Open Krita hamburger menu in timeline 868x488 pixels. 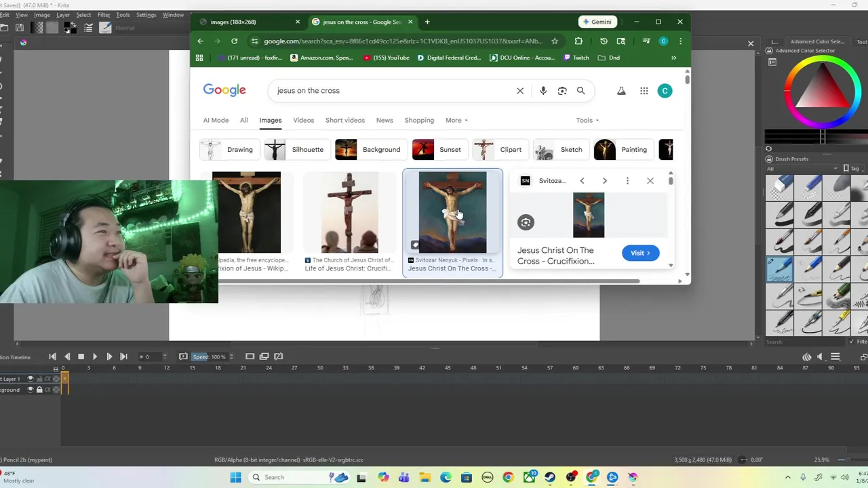(x=835, y=357)
